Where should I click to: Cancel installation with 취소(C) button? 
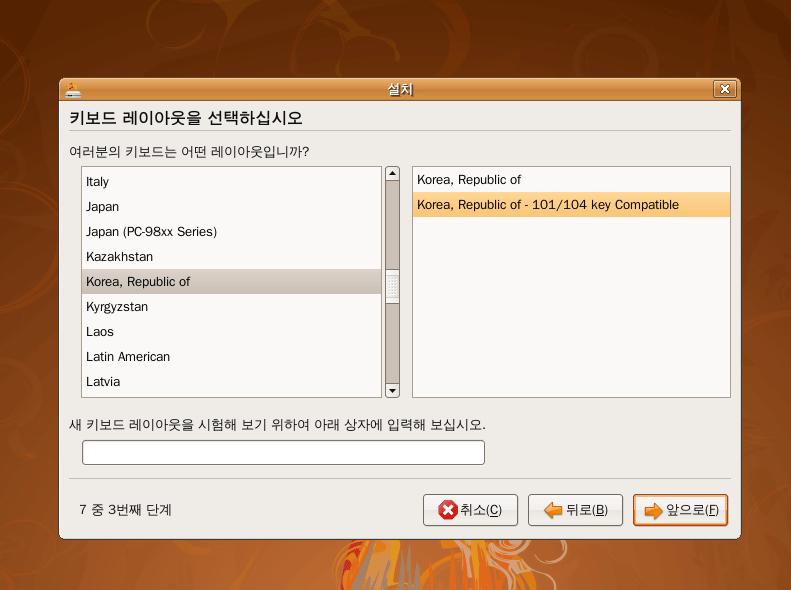[x=470, y=510]
